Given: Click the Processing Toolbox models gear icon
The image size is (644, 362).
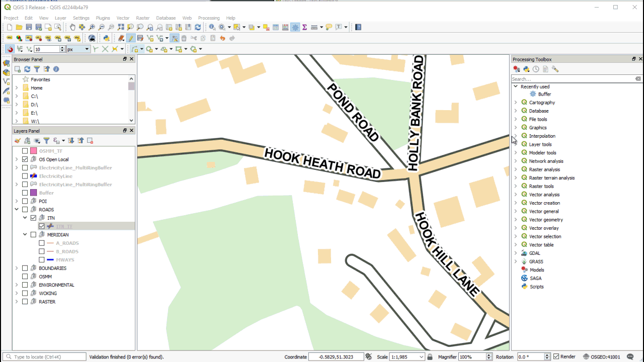Looking at the screenshot, I should tap(517, 69).
